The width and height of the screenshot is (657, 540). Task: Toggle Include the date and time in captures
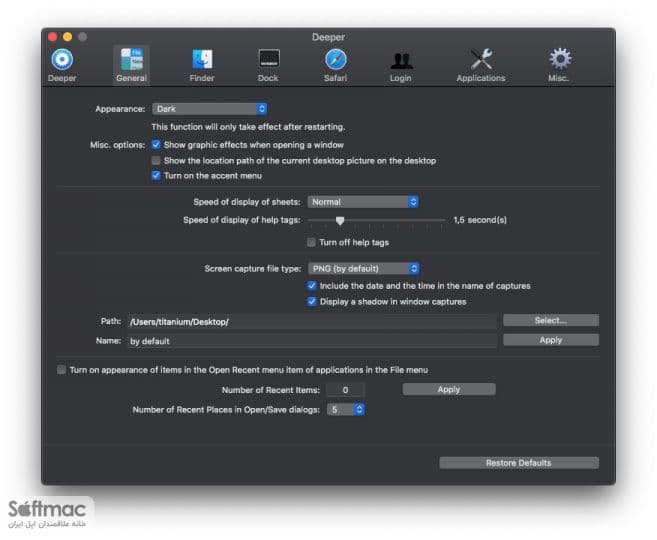(312, 286)
